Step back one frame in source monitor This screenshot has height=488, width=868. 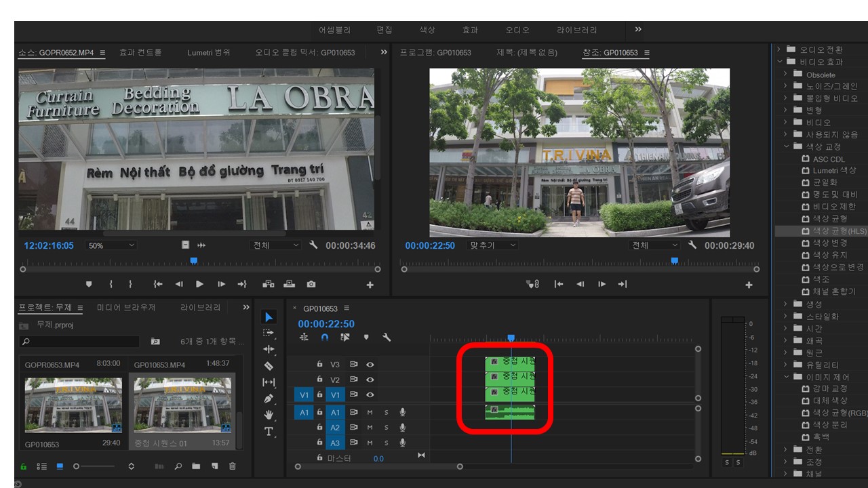(179, 284)
